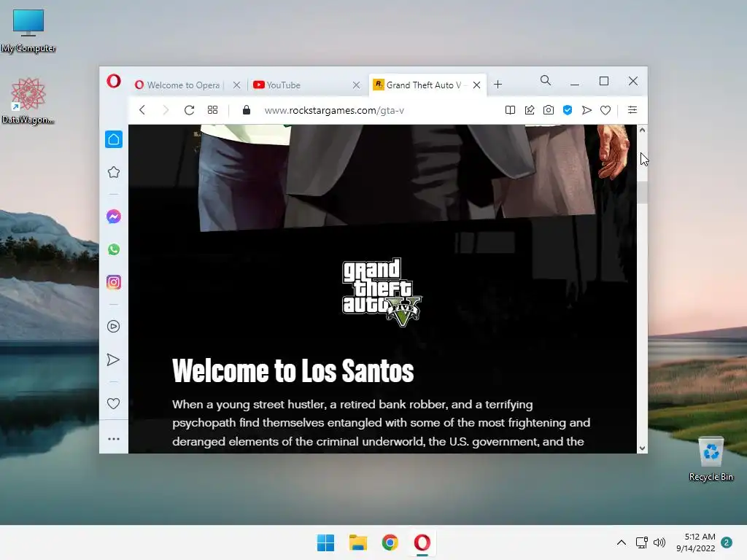747x560 pixels.
Task: Open the search tabs magnifier
Action: click(x=546, y=80)
